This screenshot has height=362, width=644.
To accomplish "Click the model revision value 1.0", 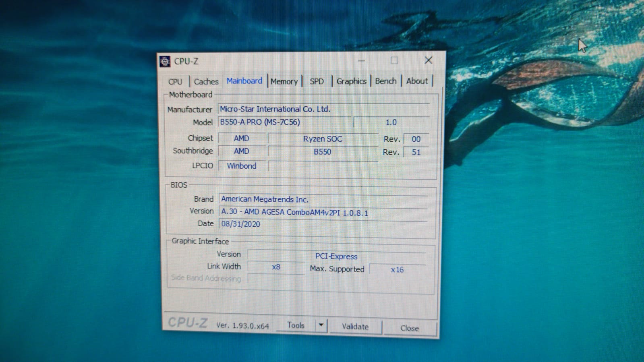I will (x=391, y=122).
